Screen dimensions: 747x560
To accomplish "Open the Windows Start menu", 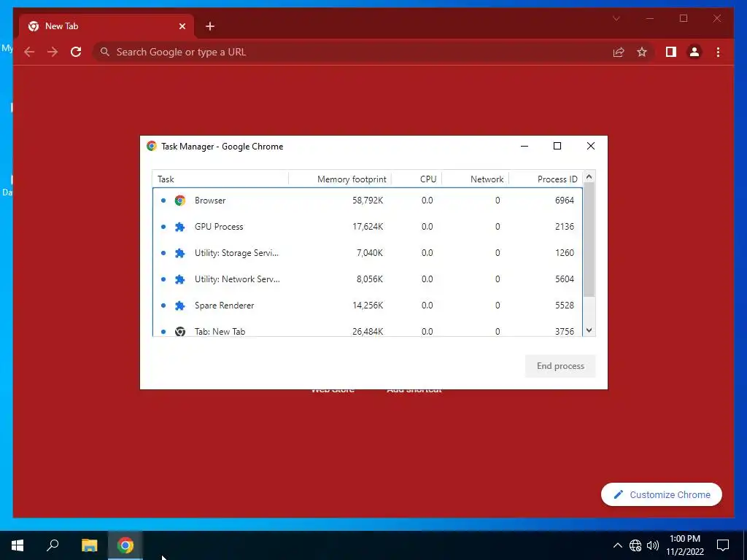I will 18,545.
